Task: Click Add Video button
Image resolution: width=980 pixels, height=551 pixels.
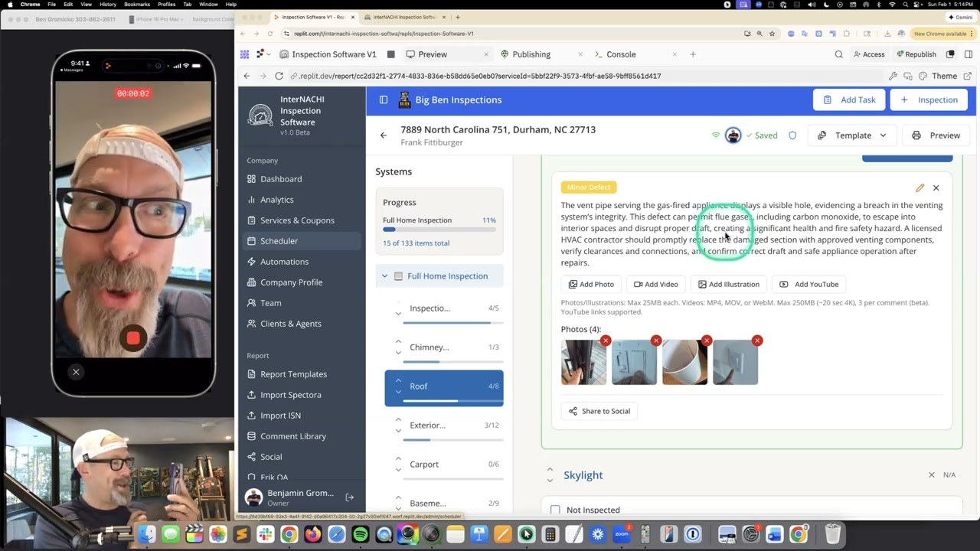Action: click(656, 285)
